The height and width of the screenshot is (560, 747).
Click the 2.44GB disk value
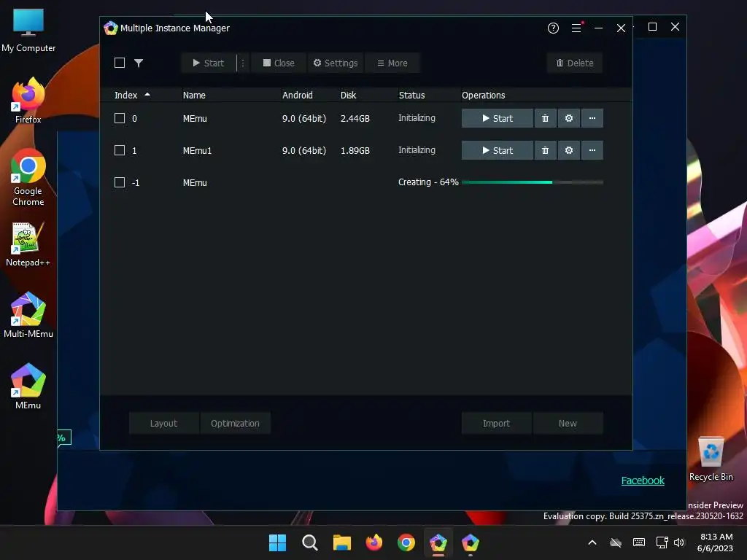tap(355, 119)
